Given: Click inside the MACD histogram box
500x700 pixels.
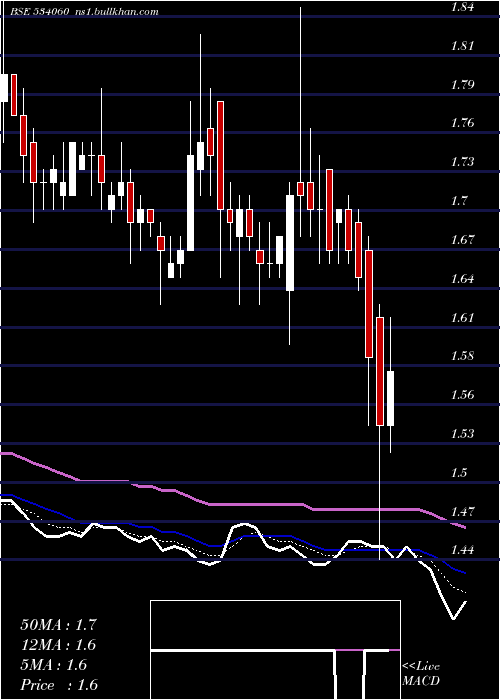Looking at the screenshot, I should (x=275, y=650).
